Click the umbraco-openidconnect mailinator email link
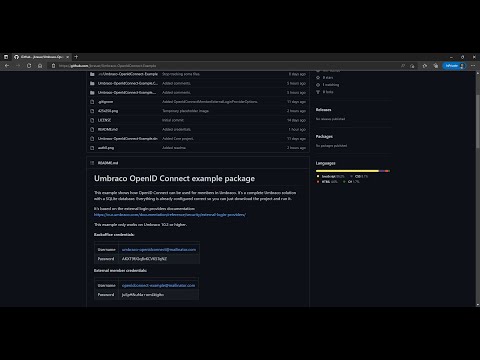 (x=159, y=249)
